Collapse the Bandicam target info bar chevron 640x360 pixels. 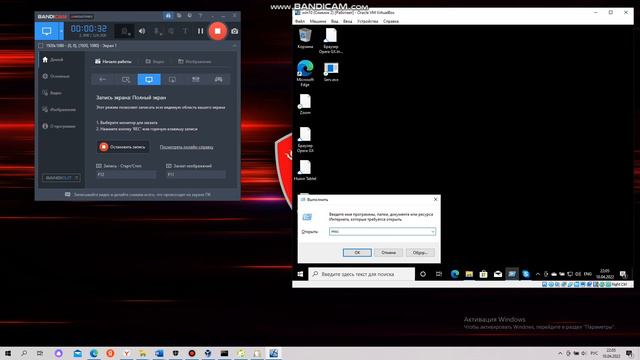click(x=234, y=46)
